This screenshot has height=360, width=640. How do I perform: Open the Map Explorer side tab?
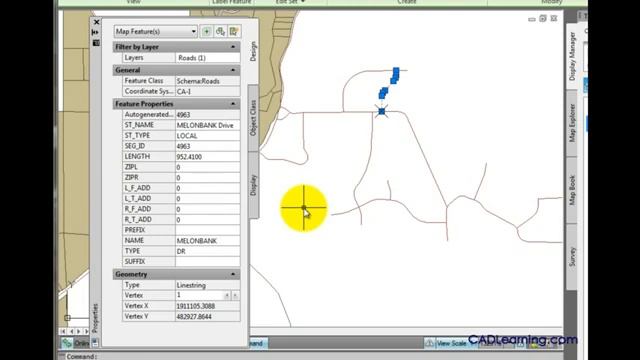click(572, 123)
